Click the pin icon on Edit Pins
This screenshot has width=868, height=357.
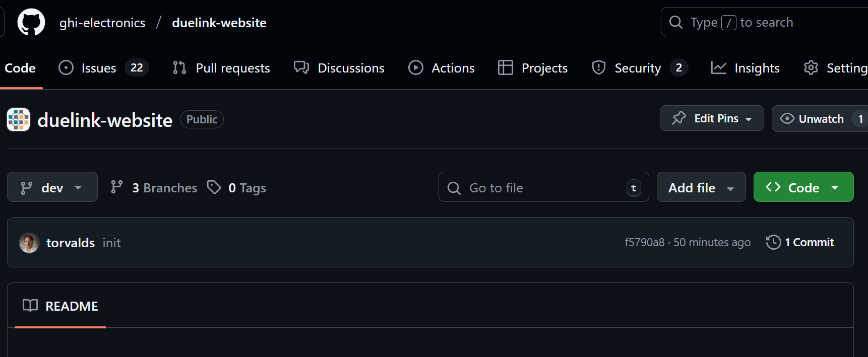(679, 118)
